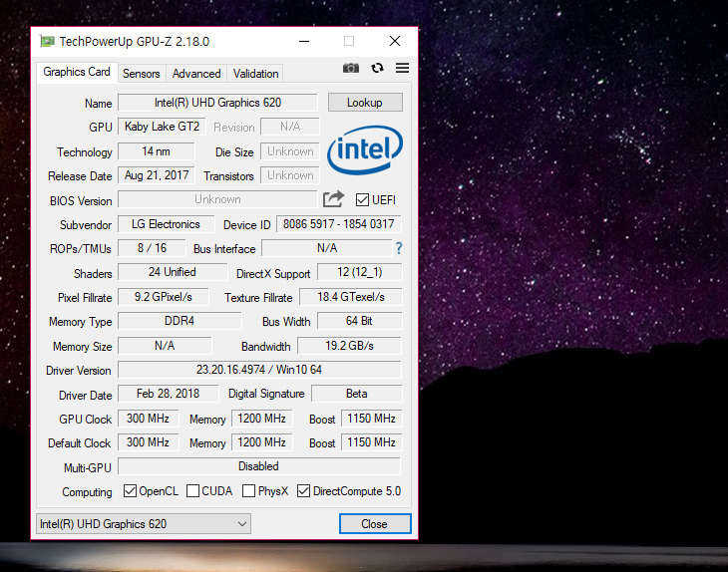This screenshot has width=728, height=572.
Task: Toggle the UEFI checkbox
Action: pyautogui.click(x=362, y=200)
